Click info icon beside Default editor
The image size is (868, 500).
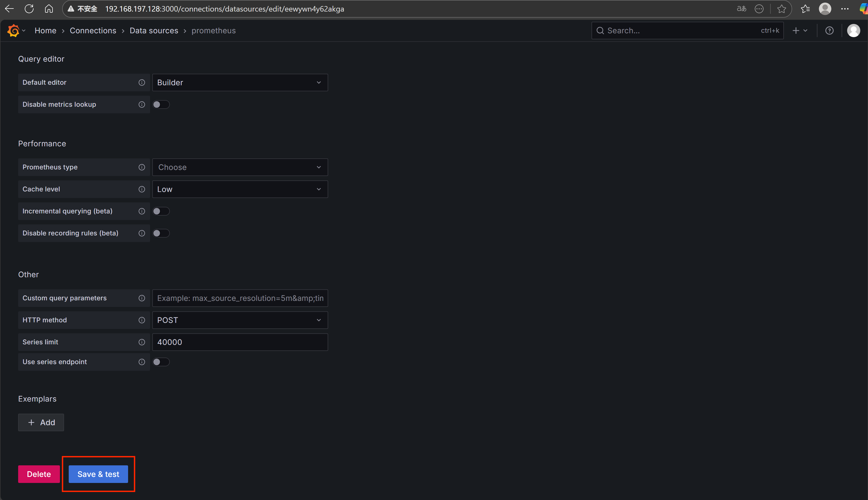click(142, 83)
